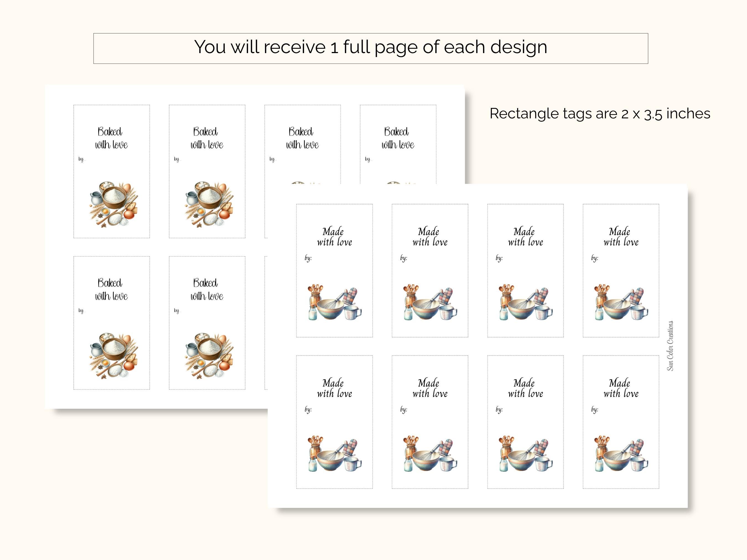The image size is (747, 560).
Task: Click the "Rectangle tags are 2 x 3.5 inches" text
Action: 600,114
